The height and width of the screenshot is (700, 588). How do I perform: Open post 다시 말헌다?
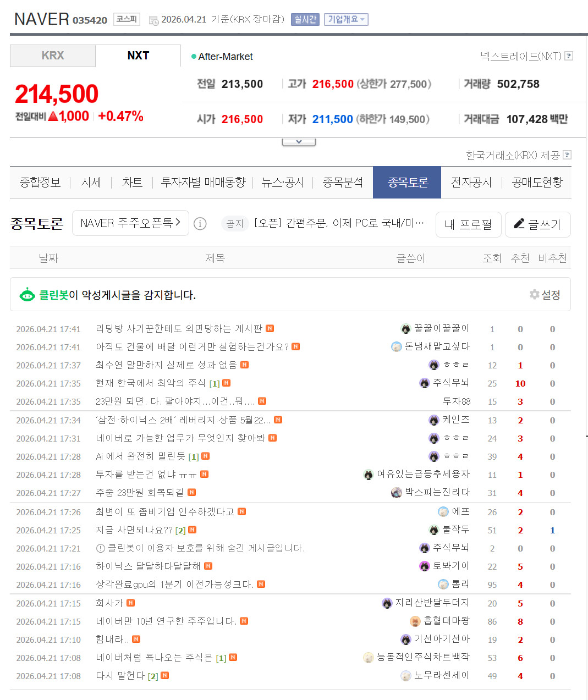[120, 675]
